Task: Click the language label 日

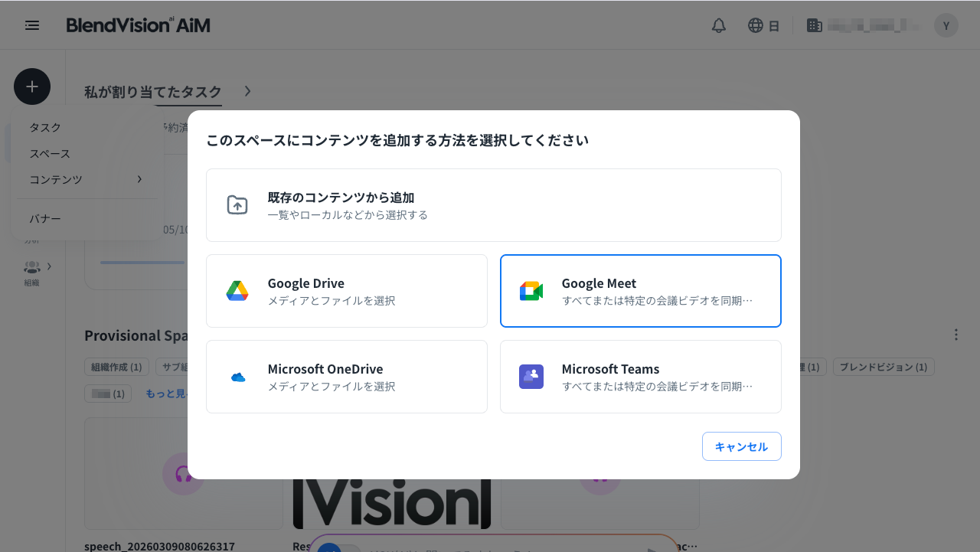Action: coord(774,25)
